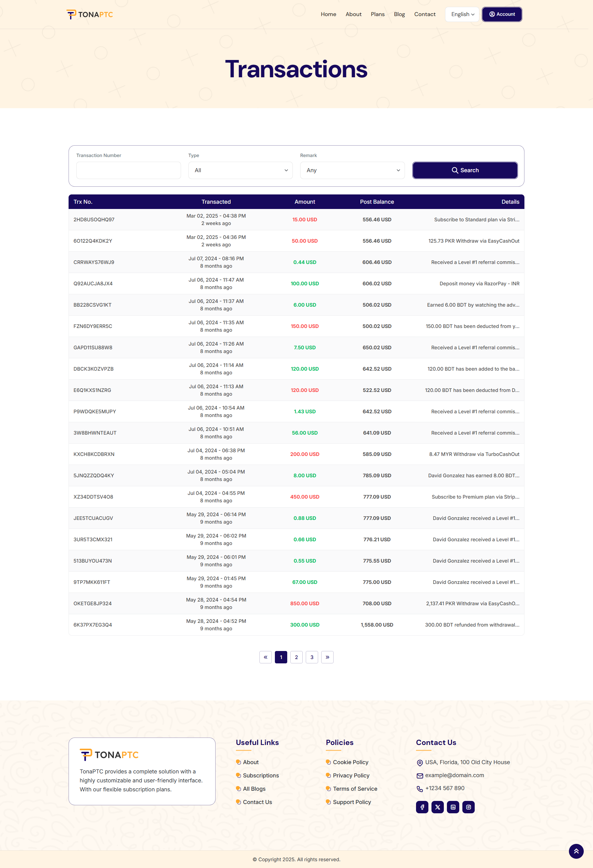Focus the Transaction Number input field
Image resolution: width=593 pixels, height=868 pixels.
(x=128, y=170)
